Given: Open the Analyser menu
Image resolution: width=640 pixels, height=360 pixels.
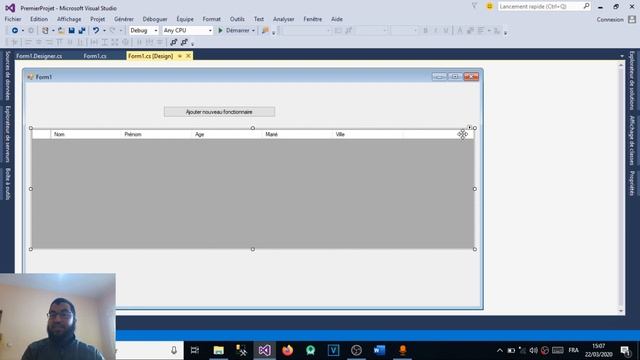Looking at the screenshot, I should point(284,19).
